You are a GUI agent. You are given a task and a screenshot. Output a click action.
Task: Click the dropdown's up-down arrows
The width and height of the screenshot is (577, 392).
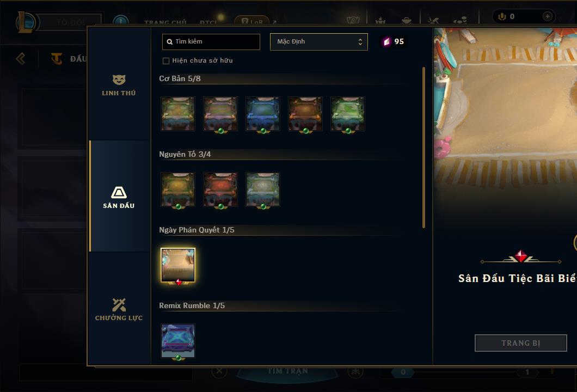[360, 42]
